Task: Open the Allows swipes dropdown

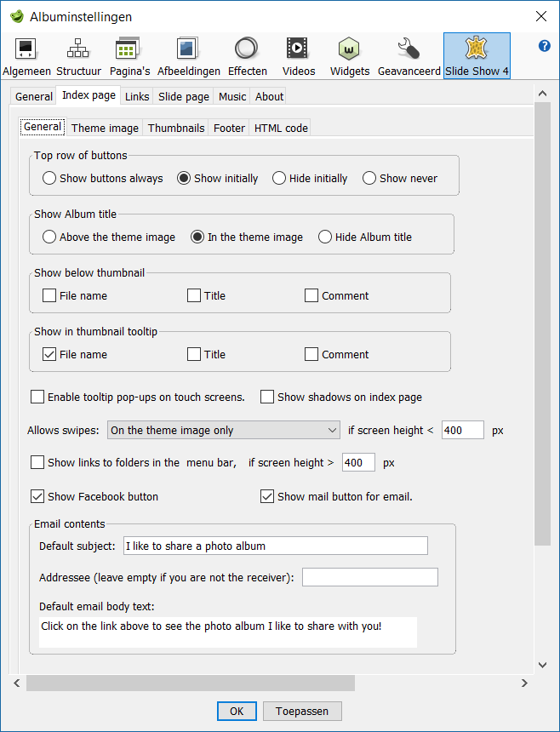Action: 224,431
